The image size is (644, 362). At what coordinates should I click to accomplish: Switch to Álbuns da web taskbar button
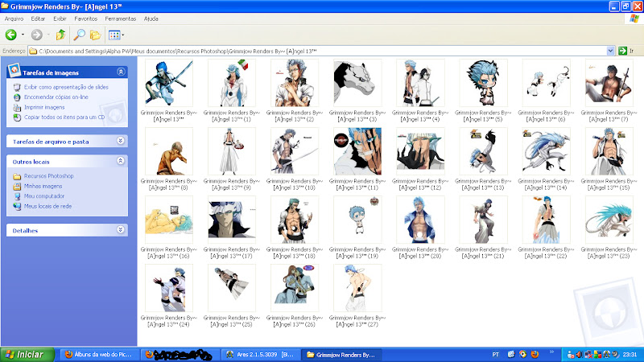tap(98, 355)
